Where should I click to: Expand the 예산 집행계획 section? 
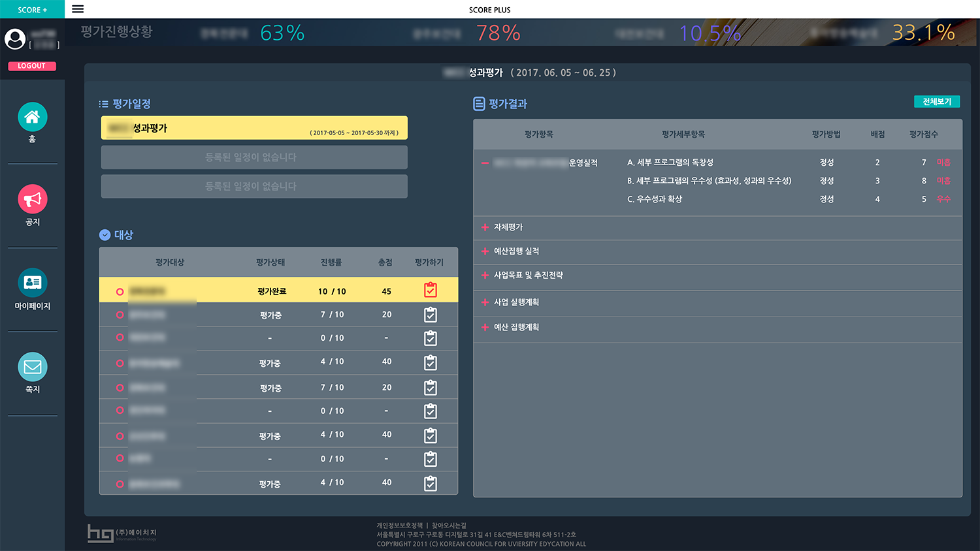[x=485, y=327]
